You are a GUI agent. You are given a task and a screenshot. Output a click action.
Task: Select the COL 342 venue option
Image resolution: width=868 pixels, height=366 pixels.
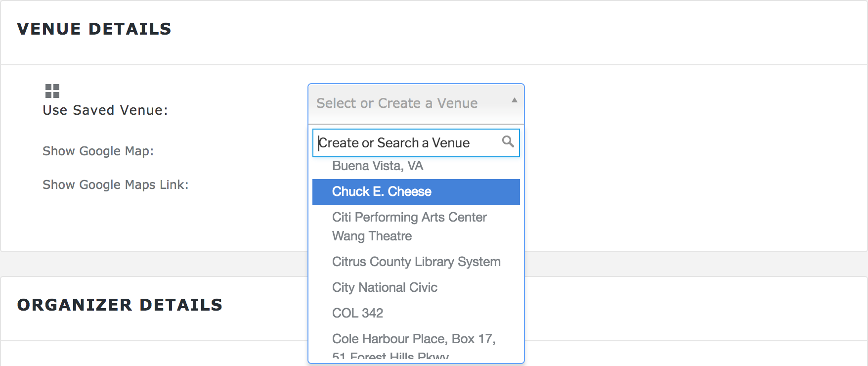tap(357, 313)
